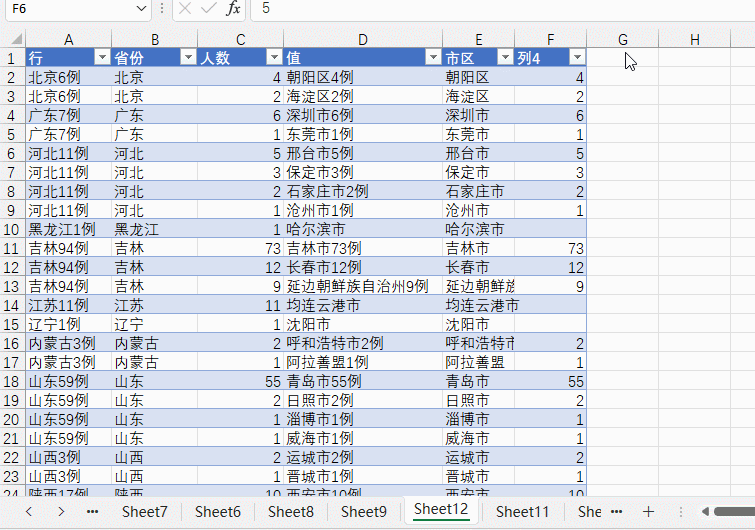
Task: Click the formula bar showing 5
Action: click(x=503, y=9)
